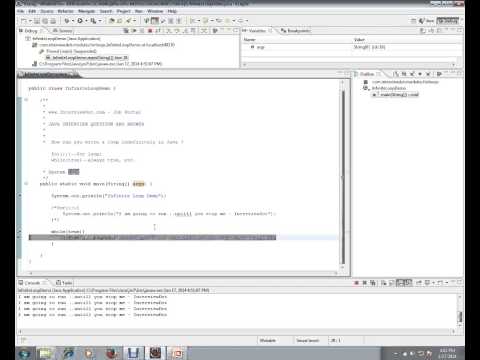
Task: Switch to the Tasks tab
Action: click(64, 283)
